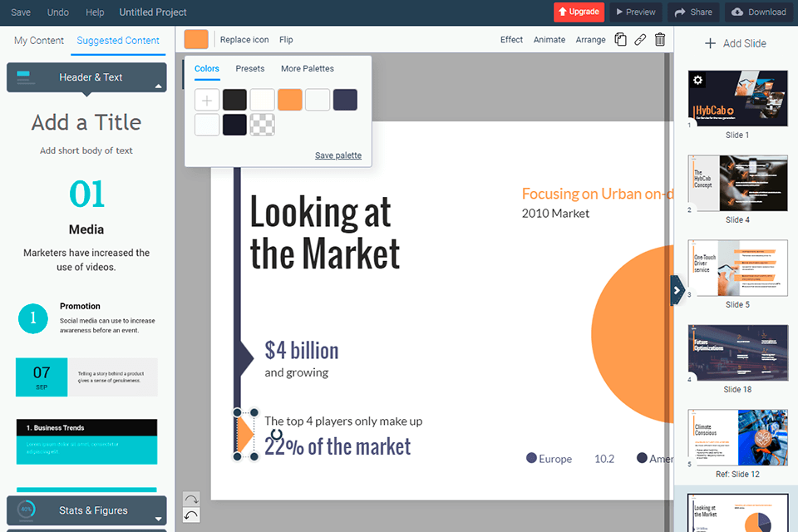The image size is (798, 532).
Task: Select the Slide 18 thumbnail
Action: click(737, 353)
